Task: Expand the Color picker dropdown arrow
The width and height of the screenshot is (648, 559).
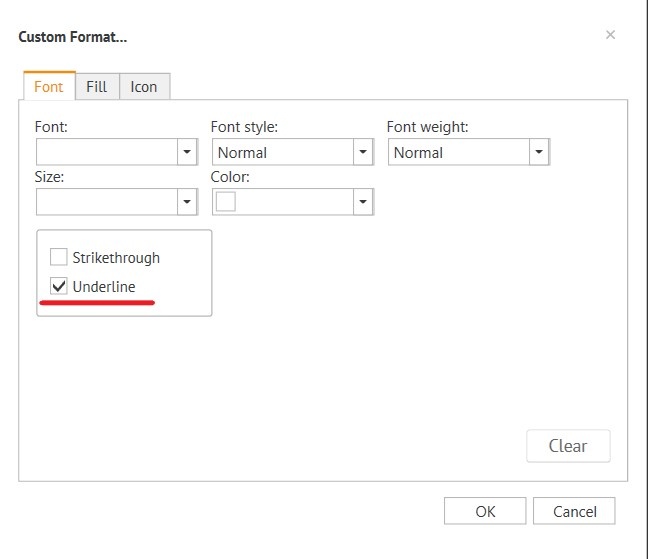Action: [362, 201]
